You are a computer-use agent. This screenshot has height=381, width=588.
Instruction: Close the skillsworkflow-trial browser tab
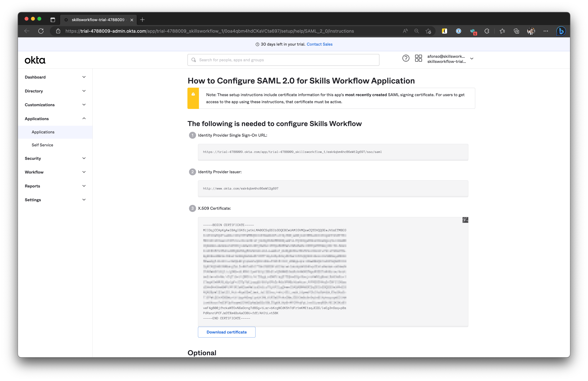click(x=132, y=20)
